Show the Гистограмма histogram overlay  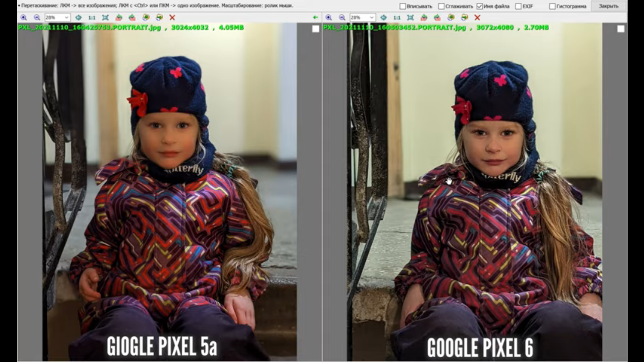(552, 6)
